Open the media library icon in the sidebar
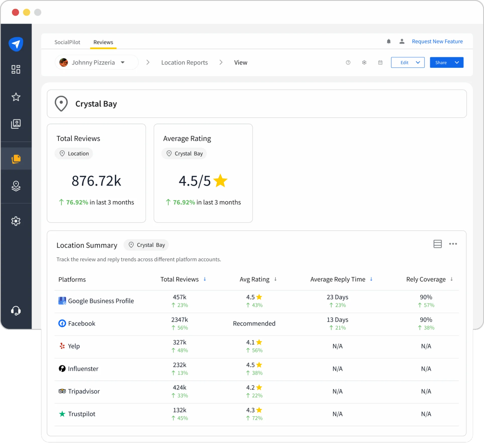Screen dimensions: 484x448 (x=16, y=124)
